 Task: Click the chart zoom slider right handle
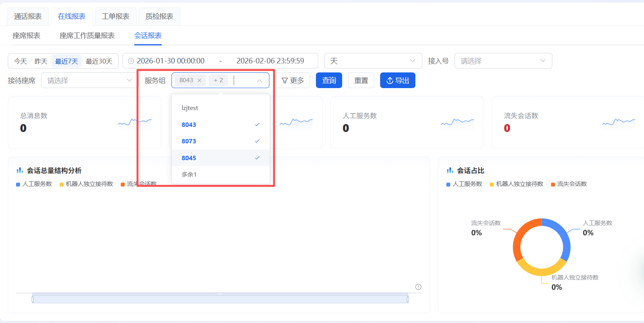pos(408,300)
